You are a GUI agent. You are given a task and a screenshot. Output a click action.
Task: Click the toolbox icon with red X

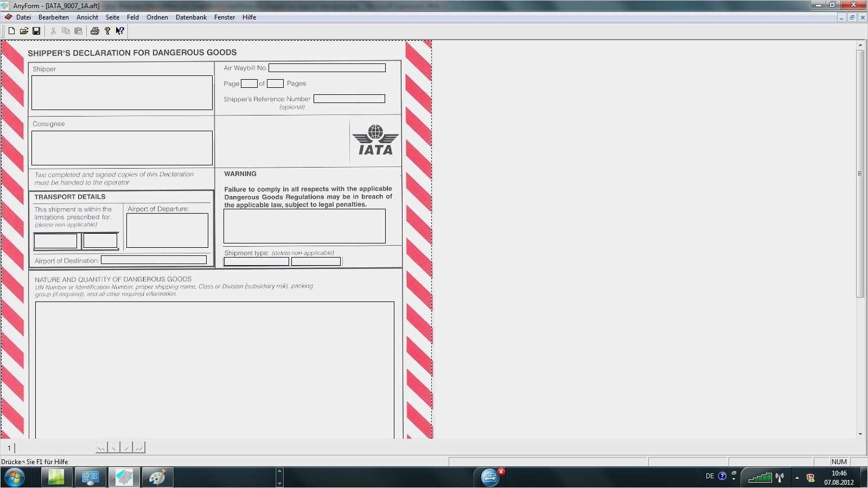pos(491,477)
